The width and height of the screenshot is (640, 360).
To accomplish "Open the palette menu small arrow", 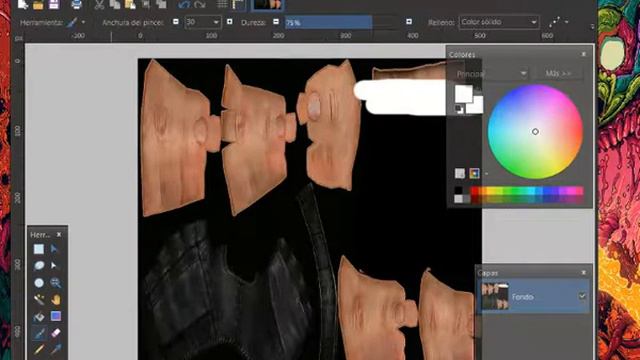I will [x=486, y=173].
